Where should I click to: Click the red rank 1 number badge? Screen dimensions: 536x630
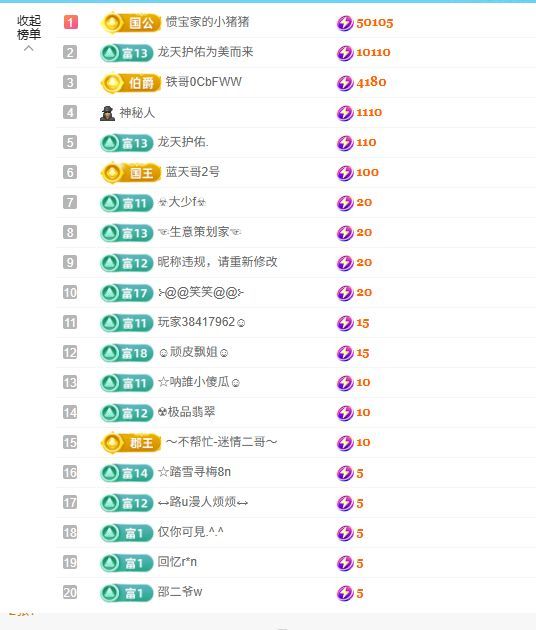pyautogui.click(x=70, y=22)
